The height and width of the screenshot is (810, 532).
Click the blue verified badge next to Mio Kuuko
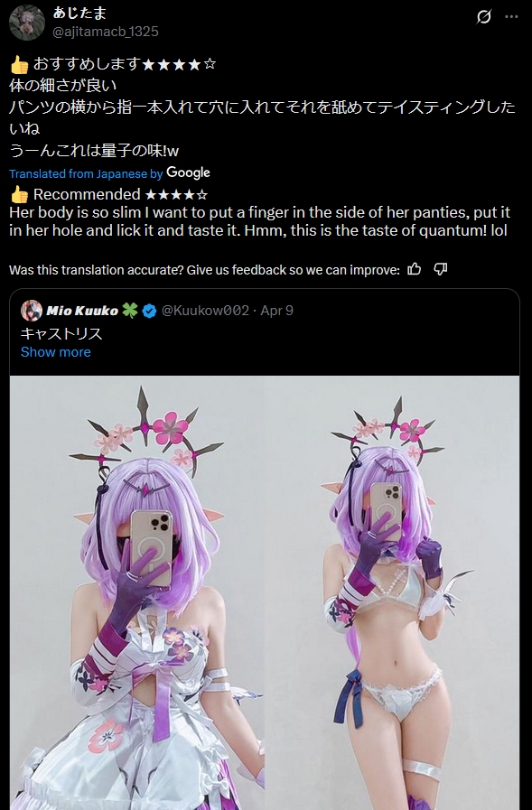click(x=149, y=311)
